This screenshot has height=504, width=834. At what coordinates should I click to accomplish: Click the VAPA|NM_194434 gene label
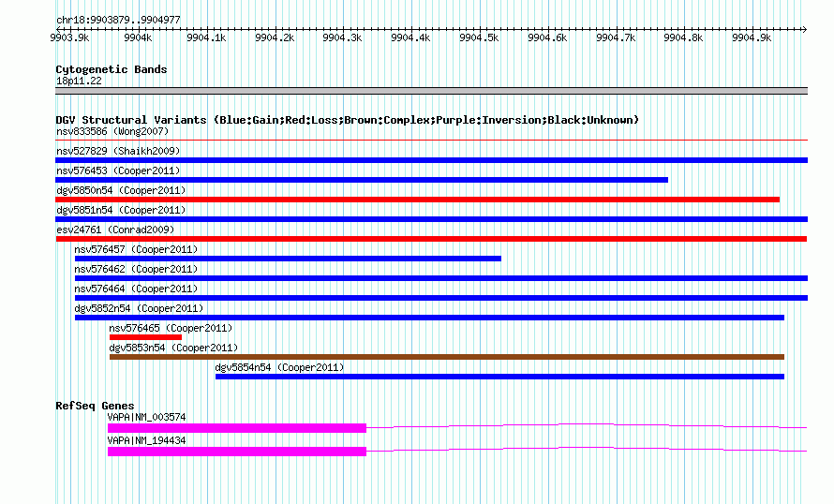[x=146, y=440]
